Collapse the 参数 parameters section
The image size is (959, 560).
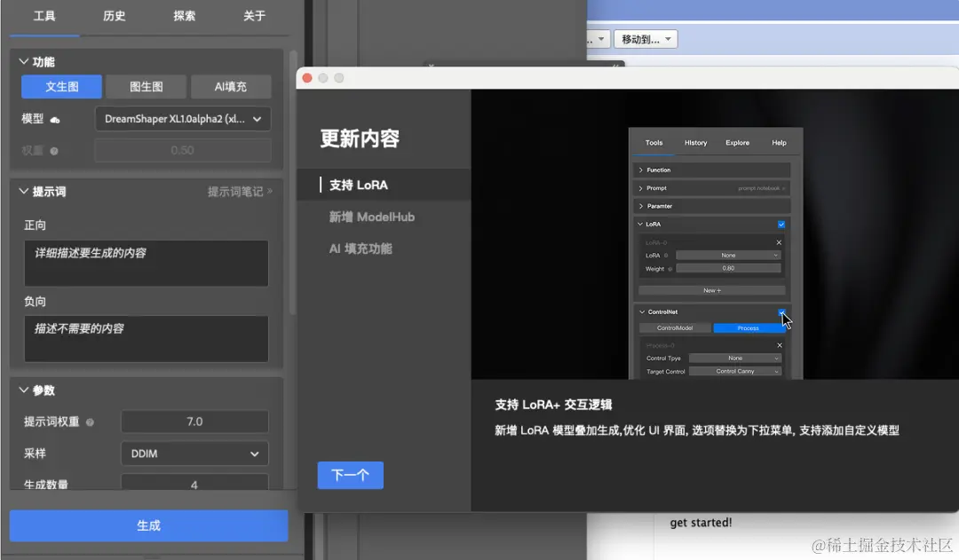click(22, 390)
